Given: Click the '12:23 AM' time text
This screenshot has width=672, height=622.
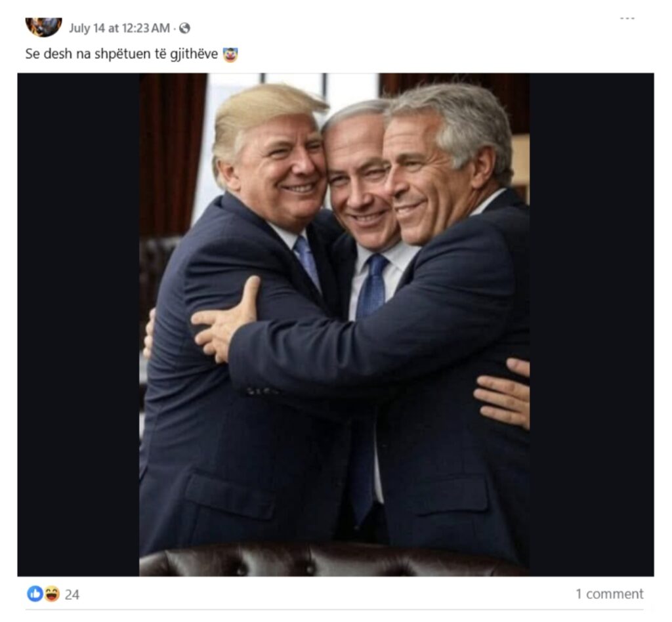Looking at the screenshot, I should [146, 28].
